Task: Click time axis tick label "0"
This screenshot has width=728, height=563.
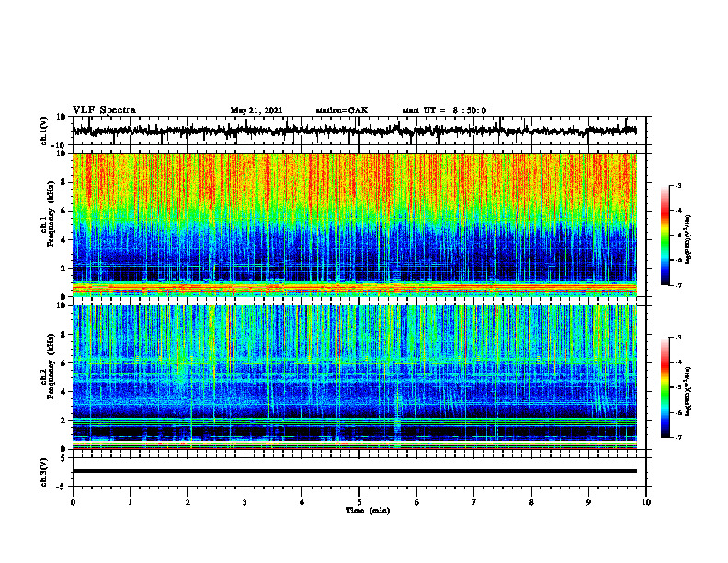Action: point(73,502)
